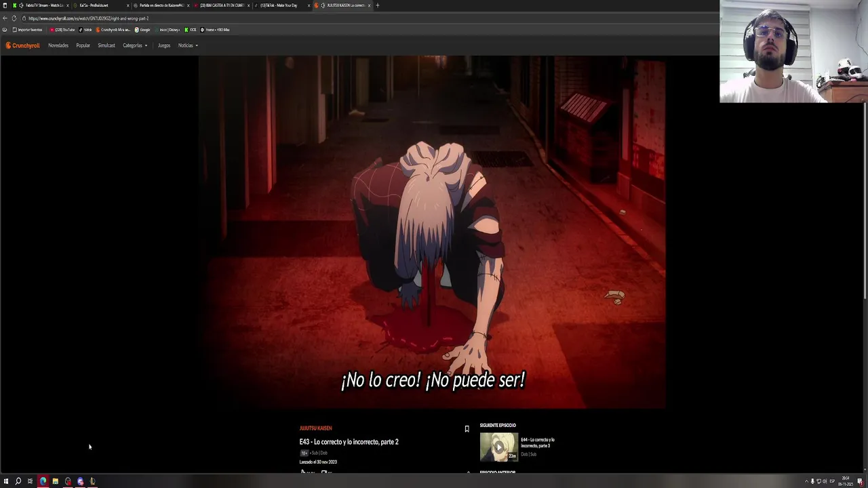Switch to the Kai'Sa ProBuilds tab
This screenshot has width=868, height=488.
click(100, 5)
